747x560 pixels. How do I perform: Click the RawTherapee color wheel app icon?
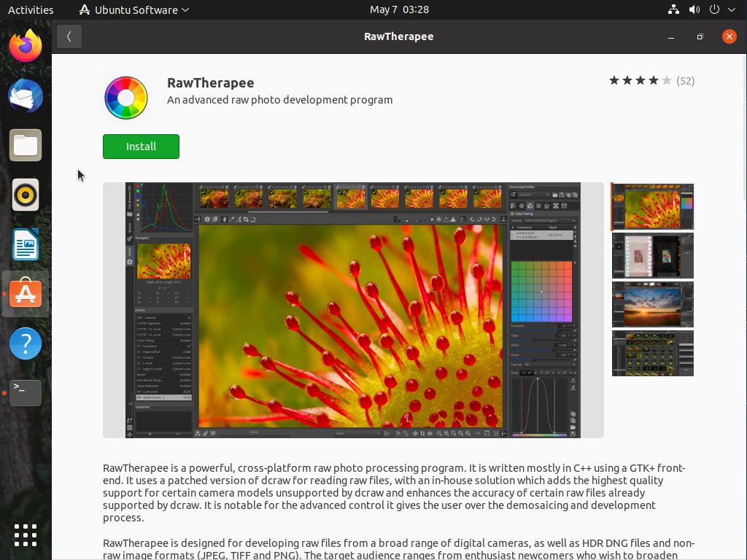click(126, 98)
